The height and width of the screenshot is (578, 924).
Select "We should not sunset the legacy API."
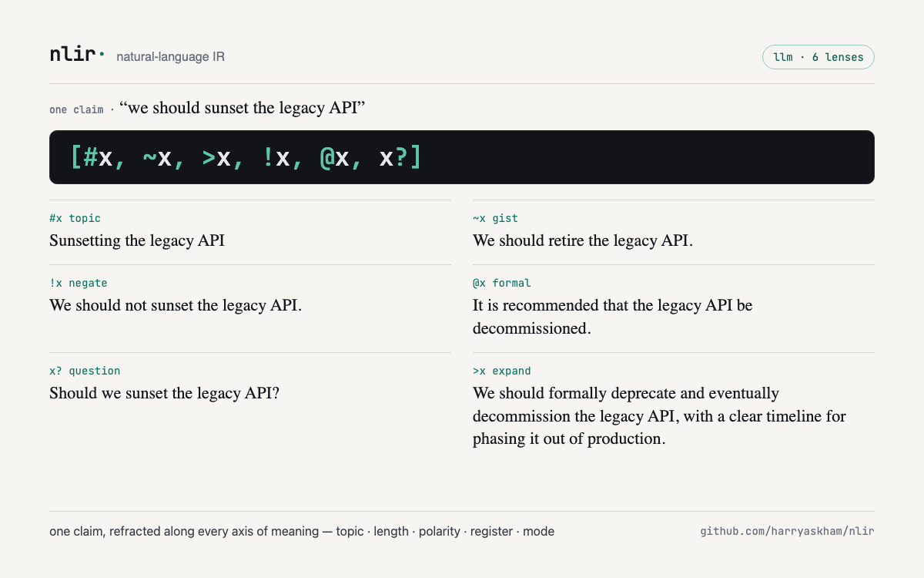176,305
